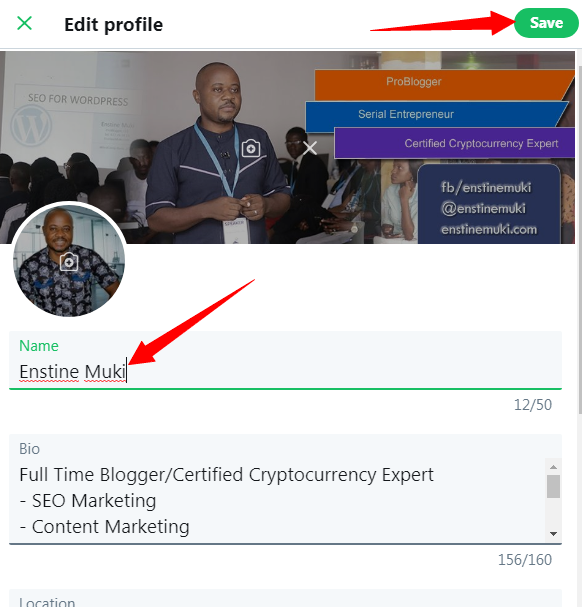This screenshot has width=582, height=607.
Task: Change profile picture via avatar camera icon
Action: point(69,262)
